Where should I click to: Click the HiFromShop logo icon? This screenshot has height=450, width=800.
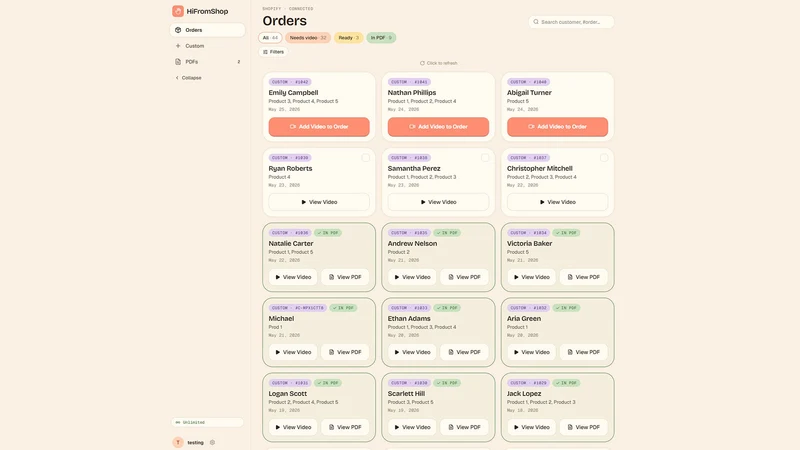pyautogui.click(x=178, y=11)
